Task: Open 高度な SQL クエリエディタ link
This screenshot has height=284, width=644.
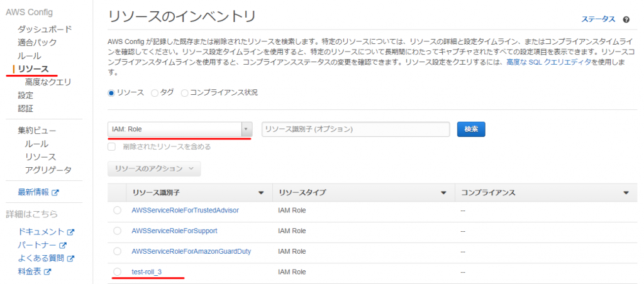Action: tap(548, 62)
